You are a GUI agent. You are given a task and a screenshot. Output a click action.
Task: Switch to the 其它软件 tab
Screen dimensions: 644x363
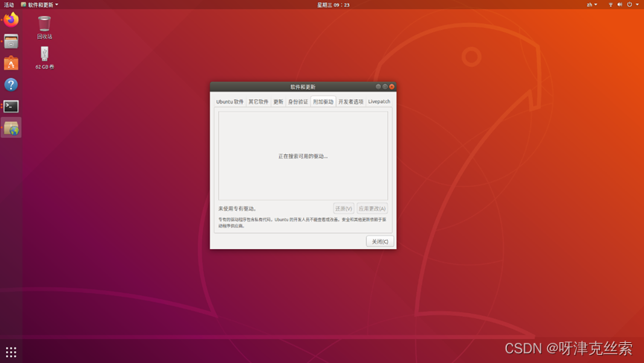(x=258, y=101)
